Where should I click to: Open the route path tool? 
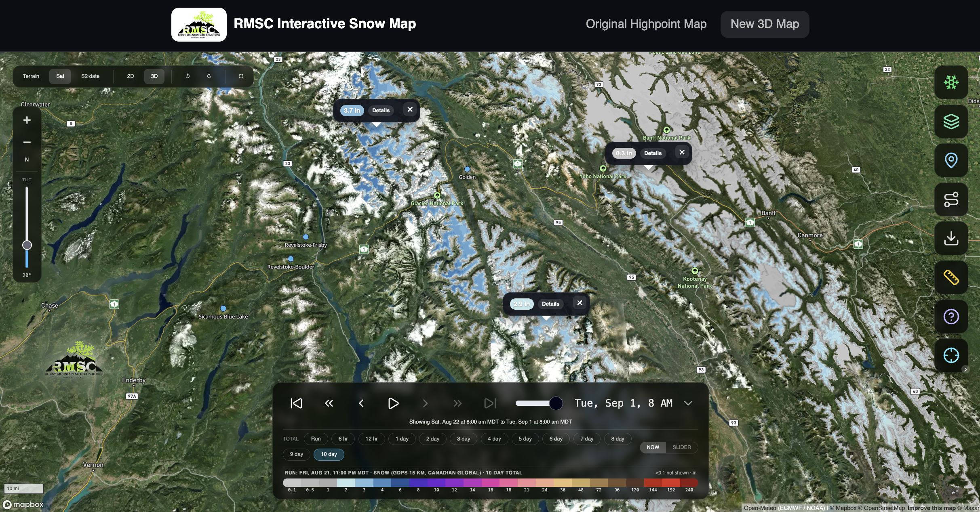(x=951, y=199)
